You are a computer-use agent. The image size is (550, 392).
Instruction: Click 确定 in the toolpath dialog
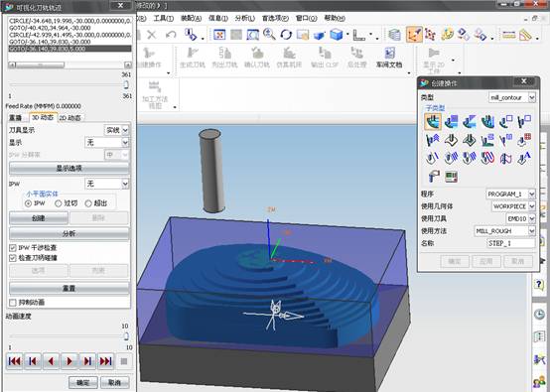pyautogui.click(x=83, y=382)
